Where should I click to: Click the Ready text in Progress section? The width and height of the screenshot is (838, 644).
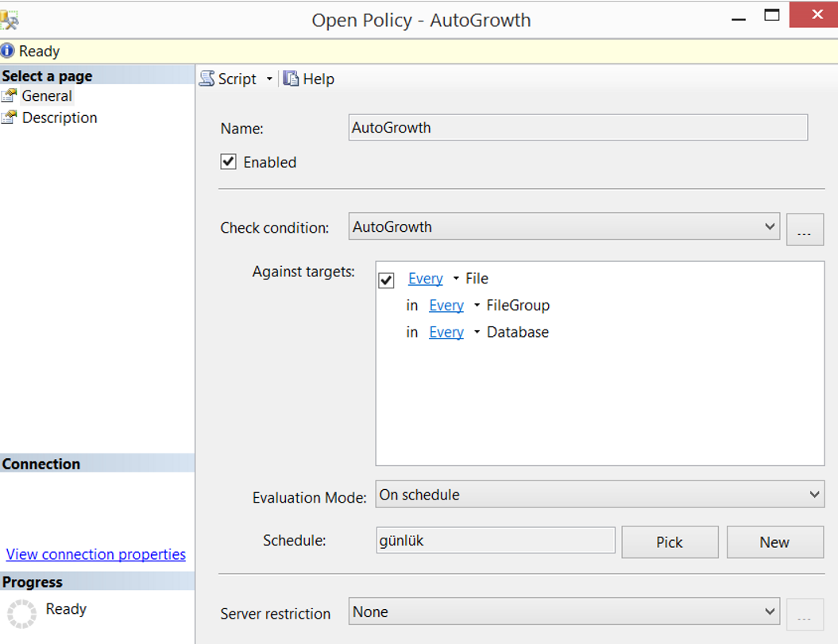(x=66, y=609)
